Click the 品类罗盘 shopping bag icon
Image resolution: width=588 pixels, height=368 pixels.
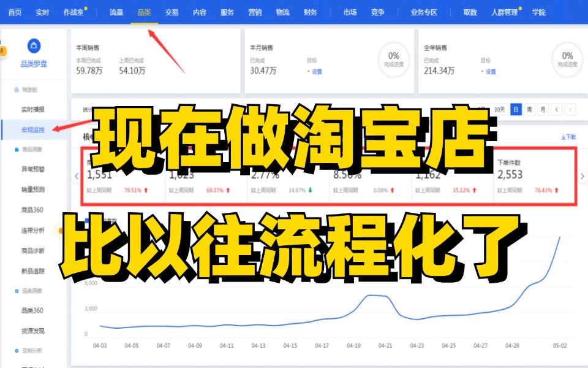[34, 46]
